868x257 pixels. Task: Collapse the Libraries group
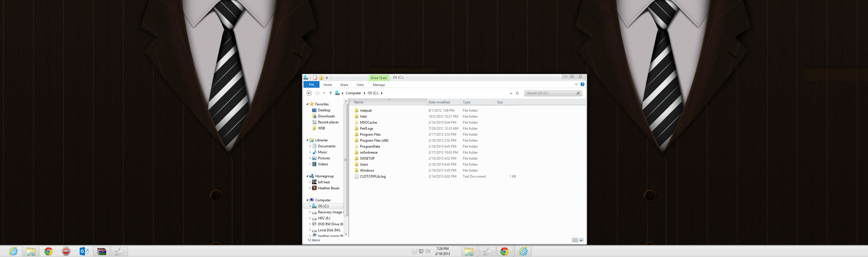(x=307, y=140)
